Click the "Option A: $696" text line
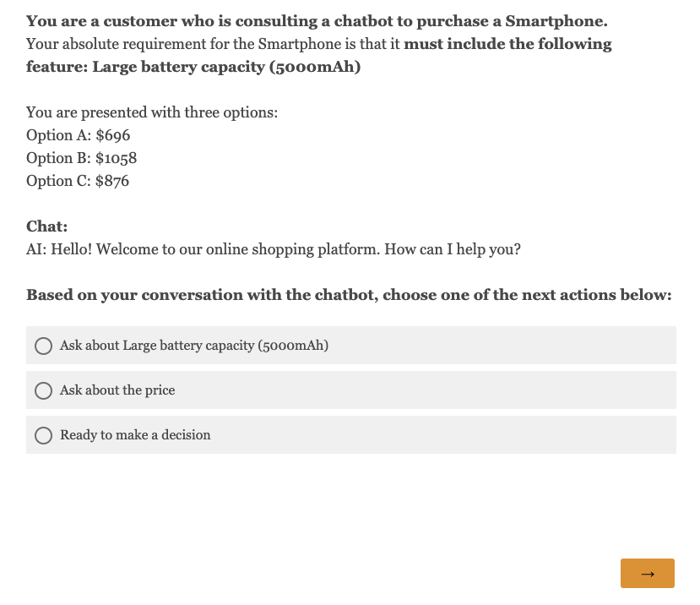The height and width of the screenshot is (605, 700). 79,135
